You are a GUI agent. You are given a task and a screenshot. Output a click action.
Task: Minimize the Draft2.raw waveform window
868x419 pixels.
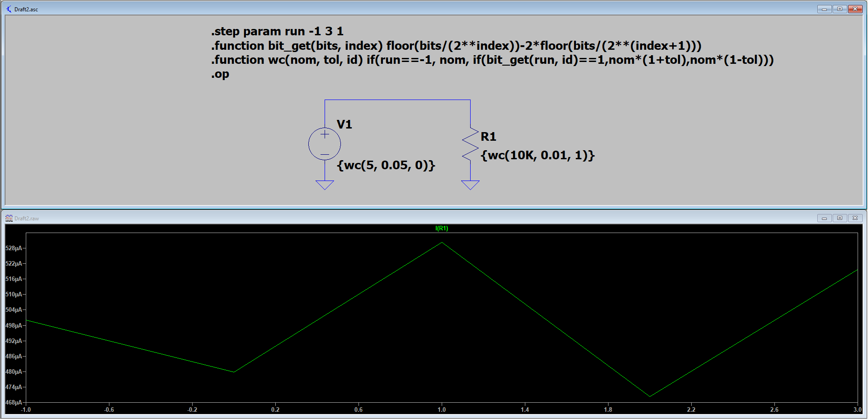pyautogui.click(x=824, y=218)
